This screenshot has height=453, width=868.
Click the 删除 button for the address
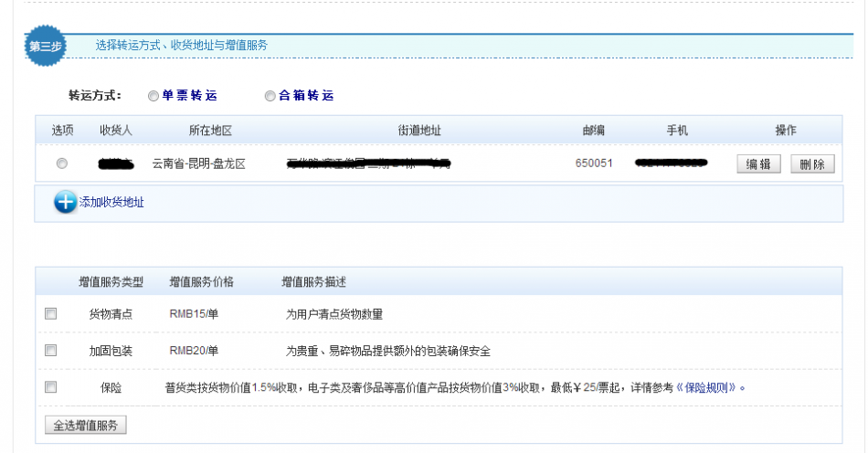pyautogui.click(x=812, y=163)
